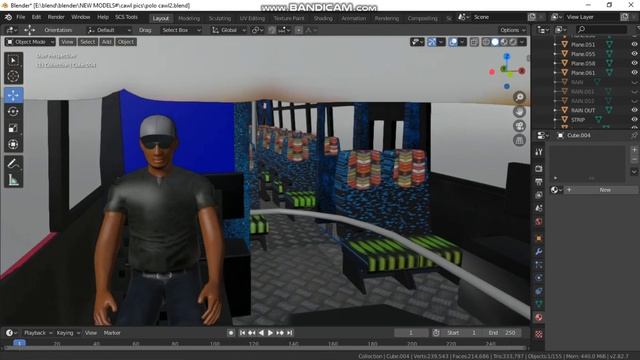The image size is (640, 360).
Task: Toggle camera view with the camera button
Action: 519,126
